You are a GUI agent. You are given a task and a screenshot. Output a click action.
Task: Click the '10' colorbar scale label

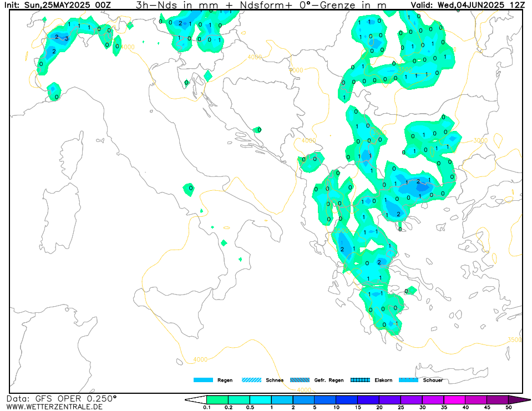[336, 407]
